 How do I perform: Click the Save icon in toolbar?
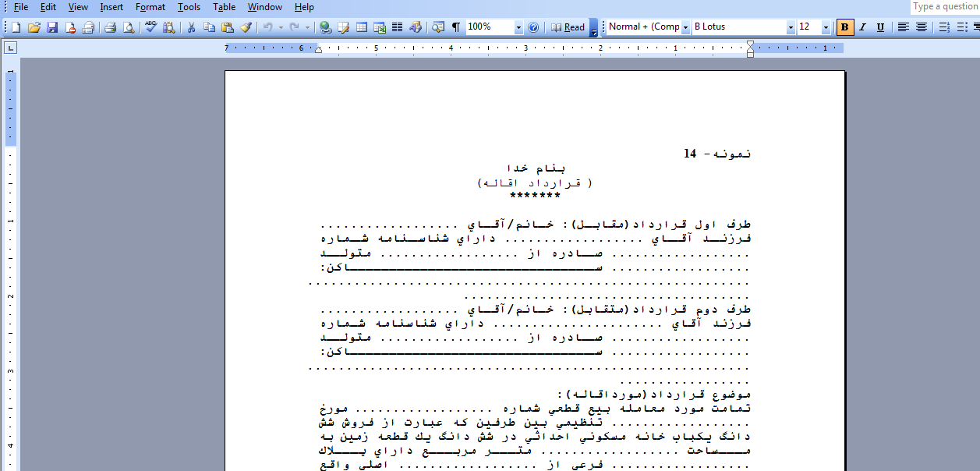click(52, 27)
